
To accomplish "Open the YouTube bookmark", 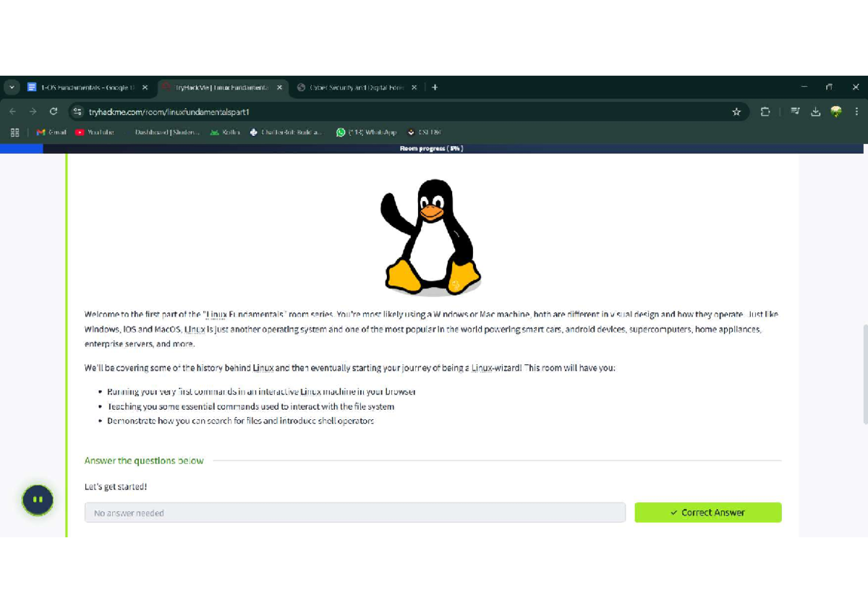I will (x=95, y=132).
